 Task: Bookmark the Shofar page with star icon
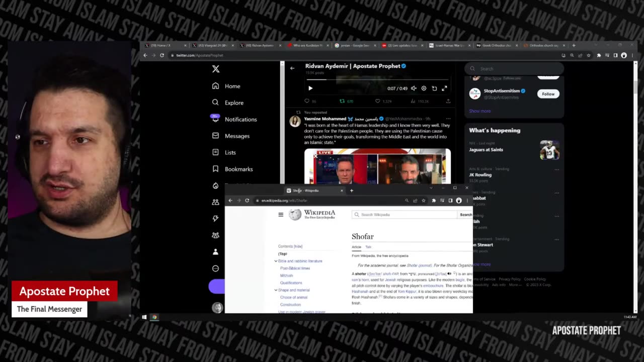(424, 201)
